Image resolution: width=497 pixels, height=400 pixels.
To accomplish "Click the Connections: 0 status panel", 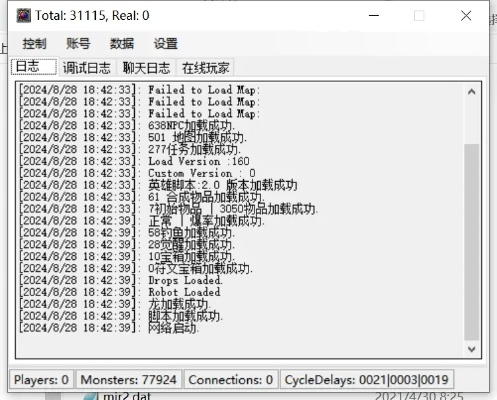I will [x=231, y=379].
